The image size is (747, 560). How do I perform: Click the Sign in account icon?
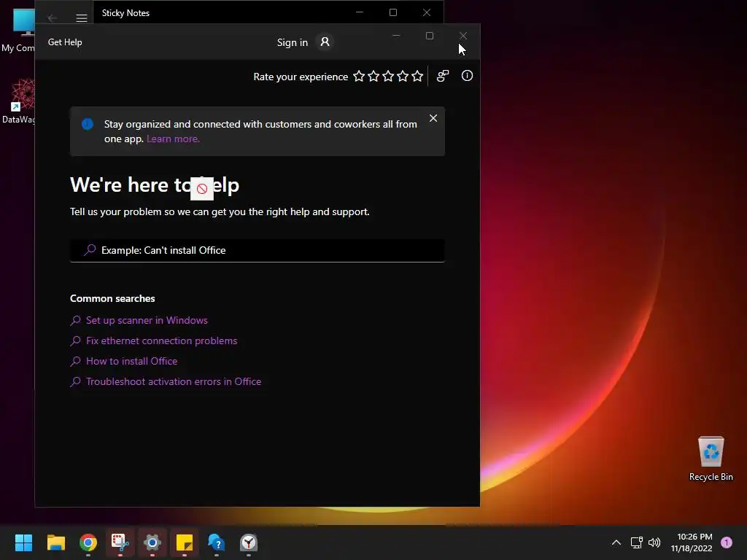(325, 42)
